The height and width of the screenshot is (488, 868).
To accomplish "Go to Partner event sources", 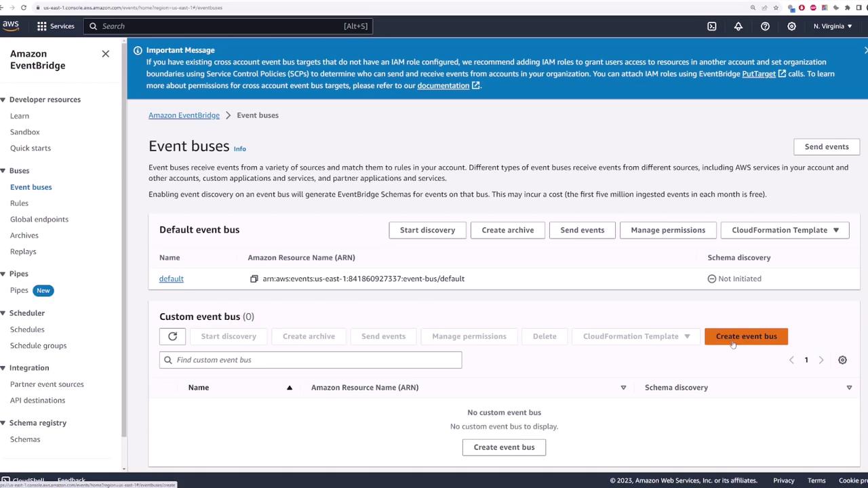I will click(x=47, y=384).
